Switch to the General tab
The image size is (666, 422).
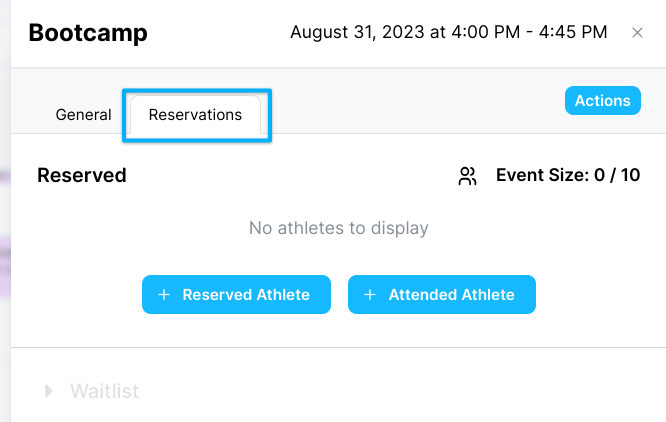pyautogui.click(x=83, y=115)
